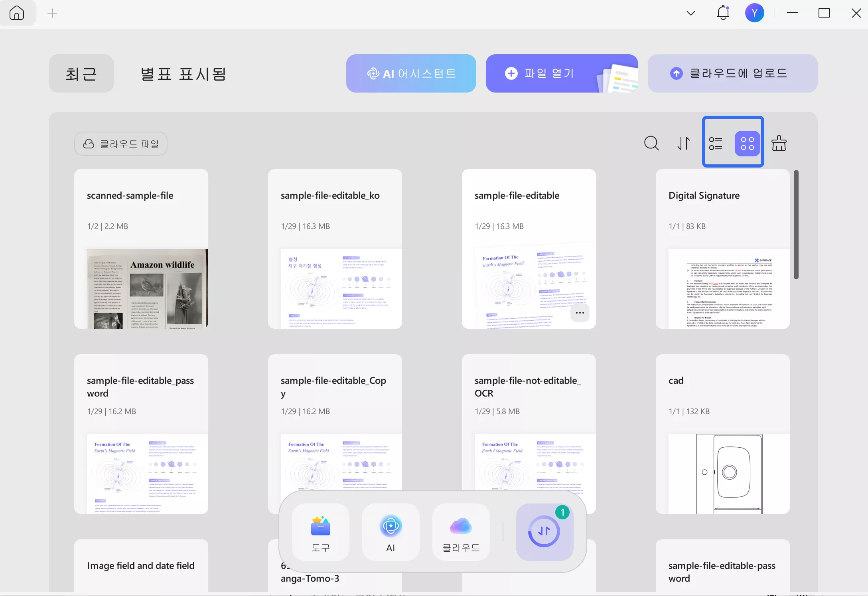Click the 클라우드에 업로드 button

coord(733,74)
